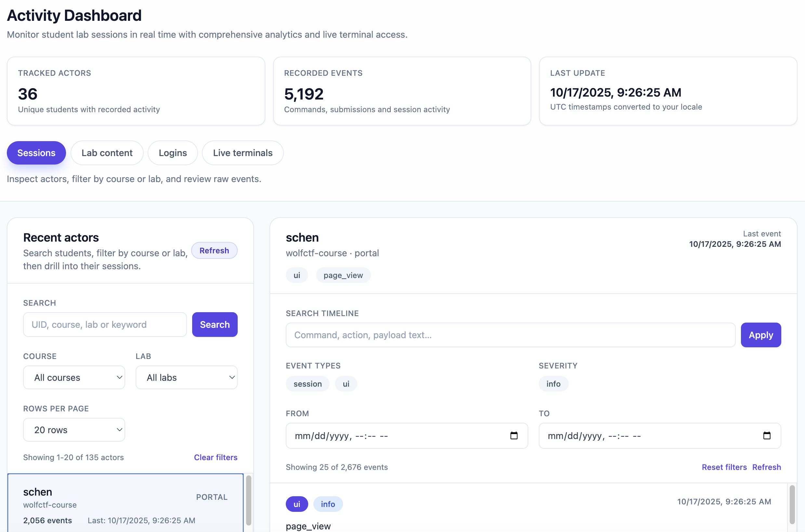Image resolution: width=805 pixels, height=532 pixels.
Task: Click Apply for the timeline search
Action: point(760,335)
